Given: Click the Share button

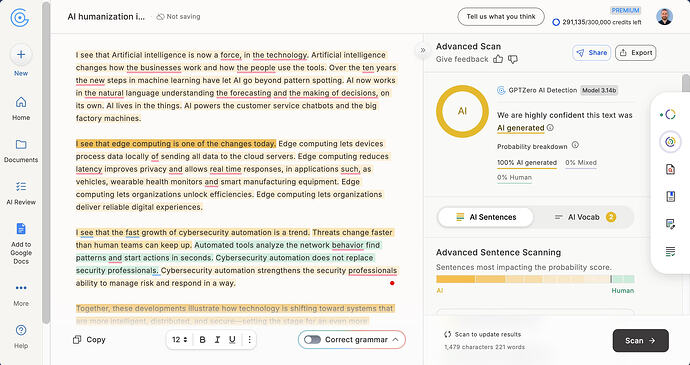Looking at the screenshot, I should tap(591, 53).
